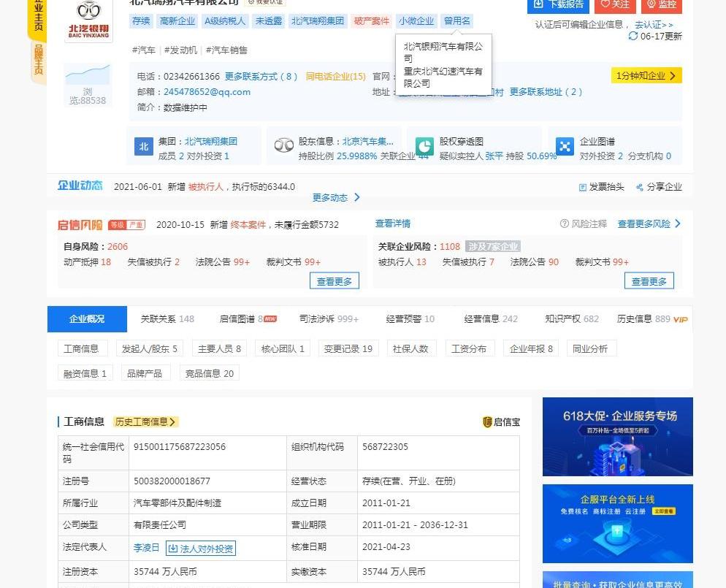This screenshot has width=726, height=588.
Task: Open the 股权穿透图 chart icon
Action: [x=424, y=146]
